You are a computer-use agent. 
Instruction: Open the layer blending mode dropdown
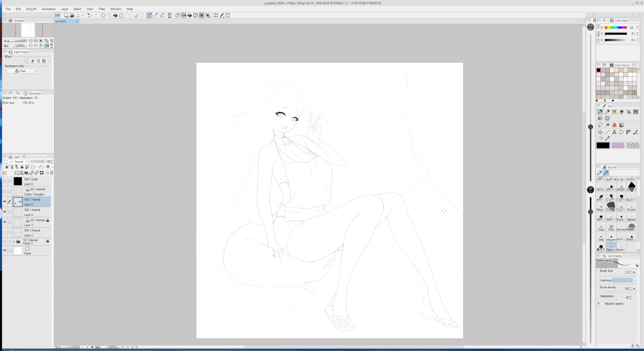point(21,162)
